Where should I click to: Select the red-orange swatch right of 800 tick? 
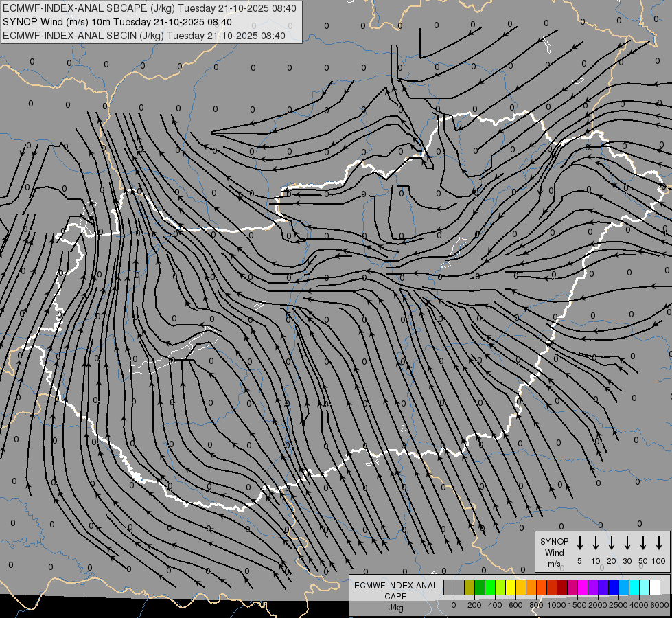[x=542, y=587]
